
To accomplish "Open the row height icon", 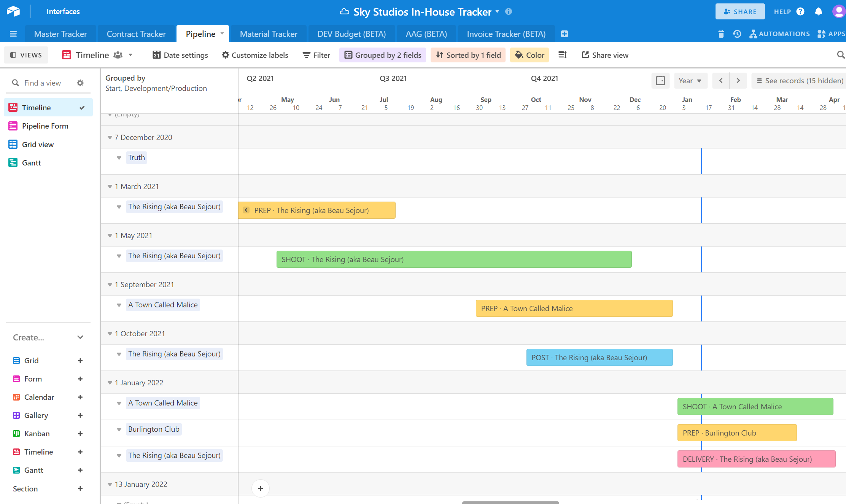I will pos(563,55).
